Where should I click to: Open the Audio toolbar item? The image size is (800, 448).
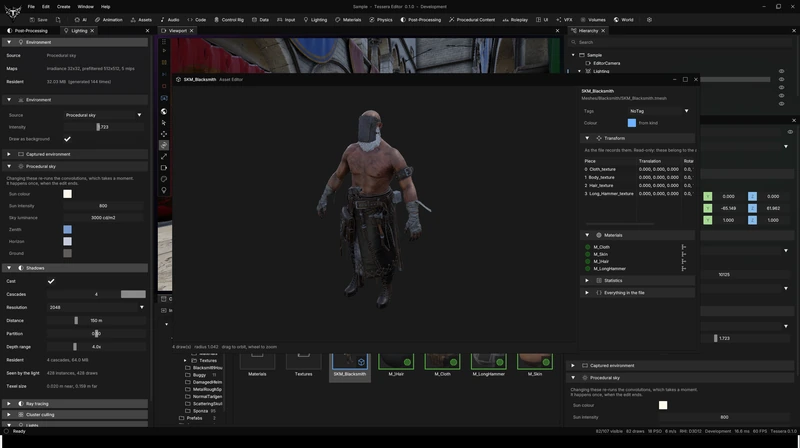tap(170, 20)
